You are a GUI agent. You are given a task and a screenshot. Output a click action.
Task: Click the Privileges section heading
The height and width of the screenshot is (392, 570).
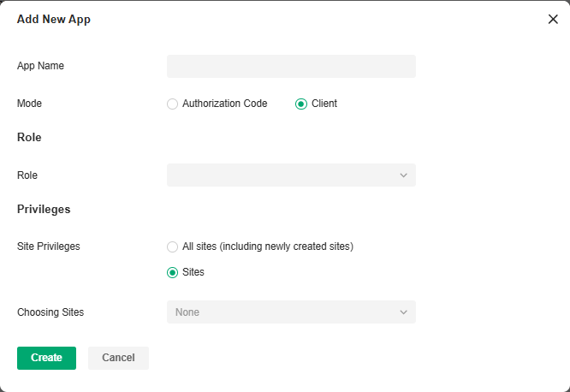coord(44,209)
